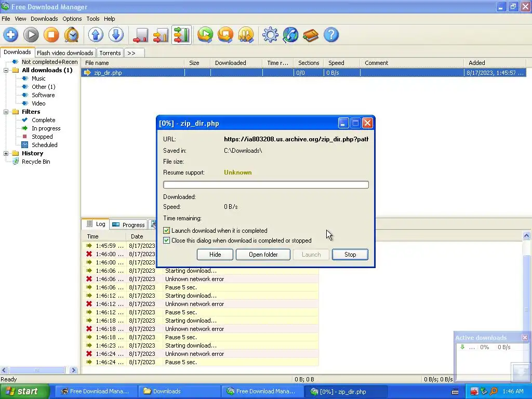Click the blue down-arrow Move down icon
The image size is (532, 399).
(x=116, y=35)
